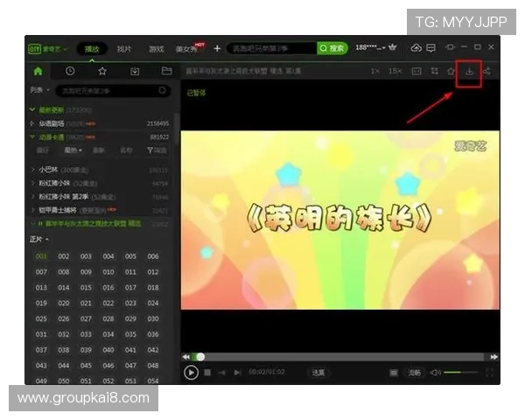Toggle 1.5x playback speed
Screen dimensions: 525x420
click(x=395, y=71)
